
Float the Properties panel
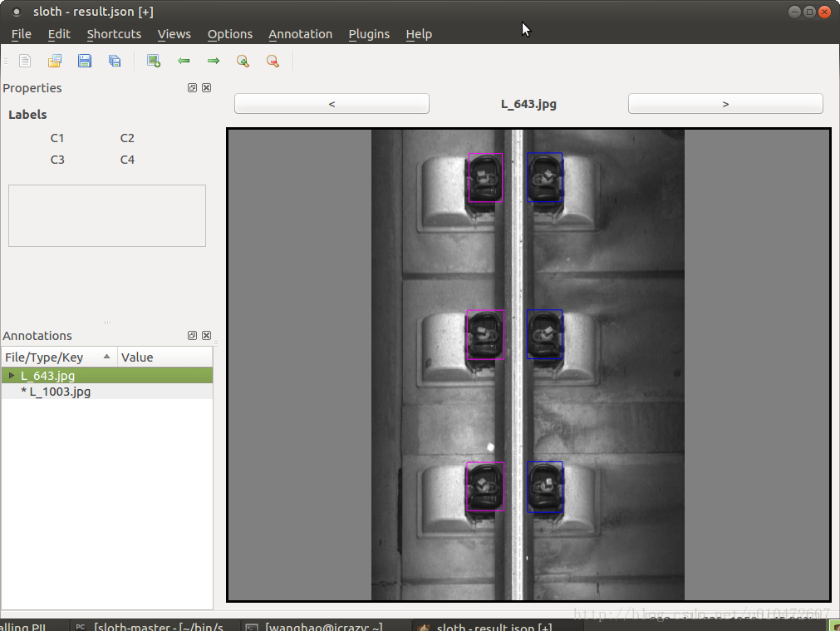point(192,88)
